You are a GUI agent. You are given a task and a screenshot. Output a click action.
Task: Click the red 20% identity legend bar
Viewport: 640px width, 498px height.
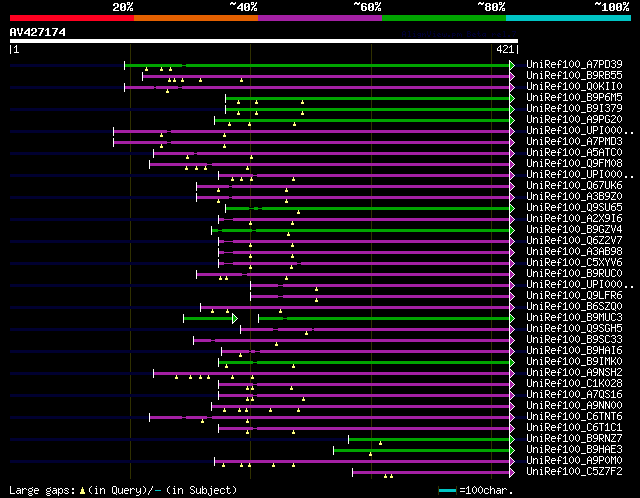click(72, 18)
